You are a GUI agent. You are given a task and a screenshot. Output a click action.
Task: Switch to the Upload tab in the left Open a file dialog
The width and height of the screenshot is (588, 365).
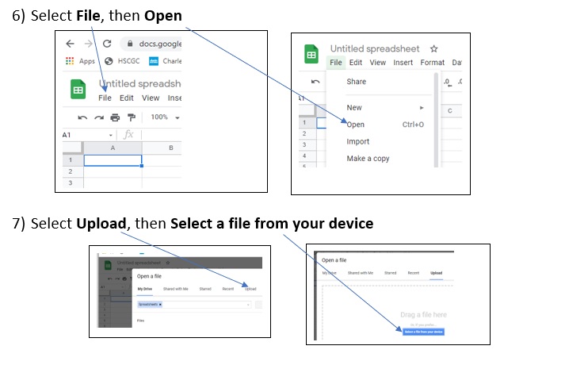point(250,289)
